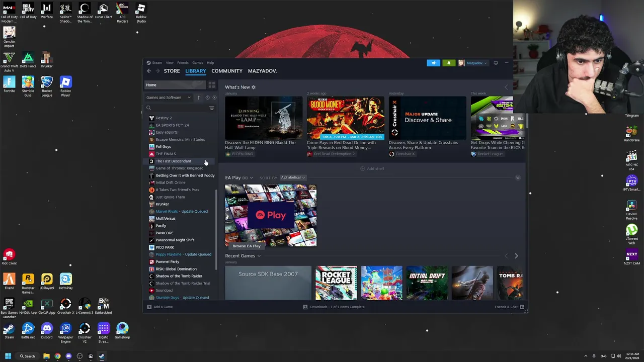Screen dimensions: 644x362
Task: Switch the library to collections grid view
Action: pyautogui.click(x=212, y=85)
